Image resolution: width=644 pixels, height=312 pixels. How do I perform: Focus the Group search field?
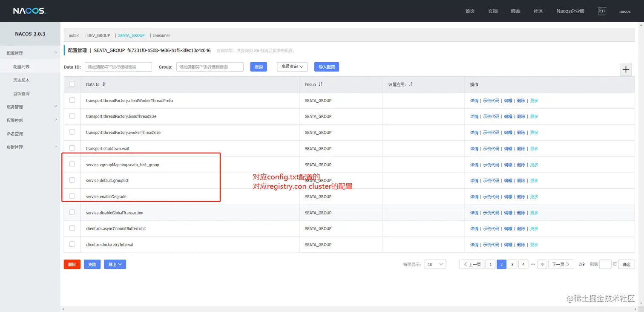click(x=210, y=67)
